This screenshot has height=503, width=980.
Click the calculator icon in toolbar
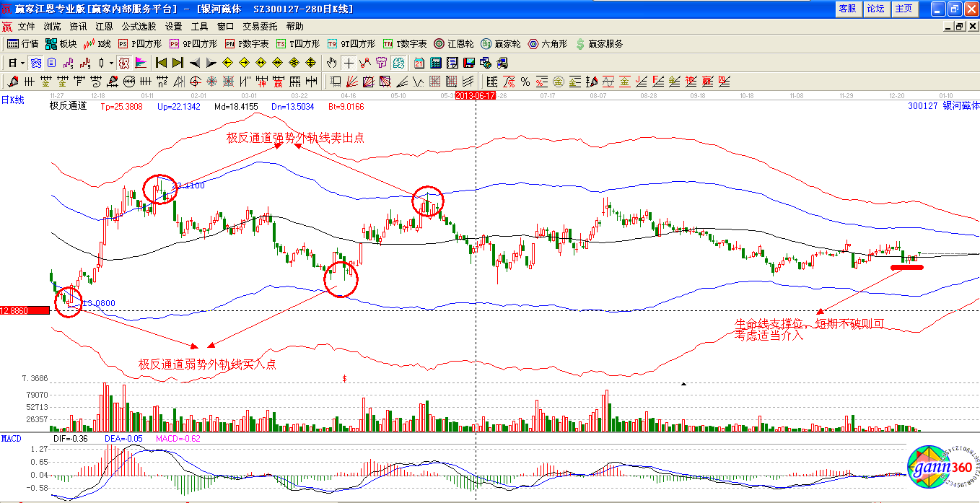pyautogui.click(x=436, y=63)
